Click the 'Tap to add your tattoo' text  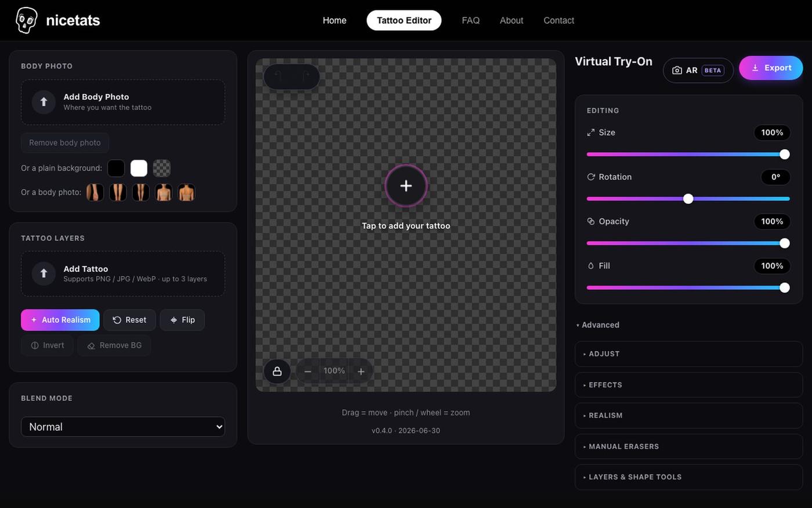pos(406,226)
